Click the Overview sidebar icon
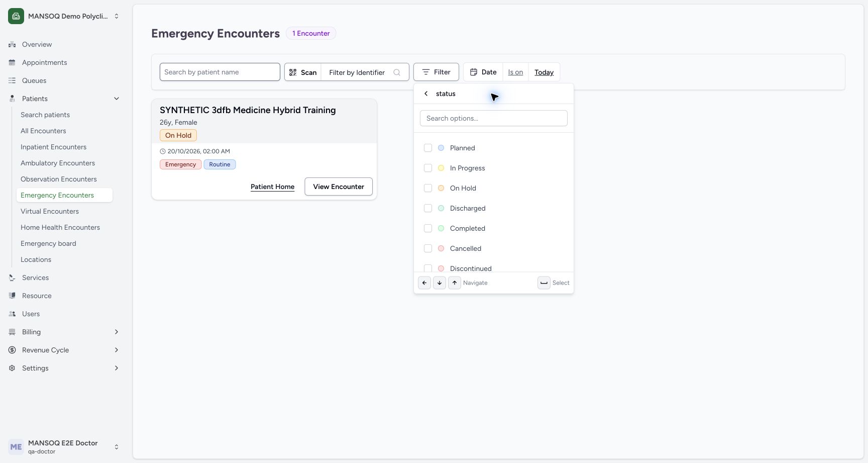The image size is (868, 463). click(x=12, y=44)
